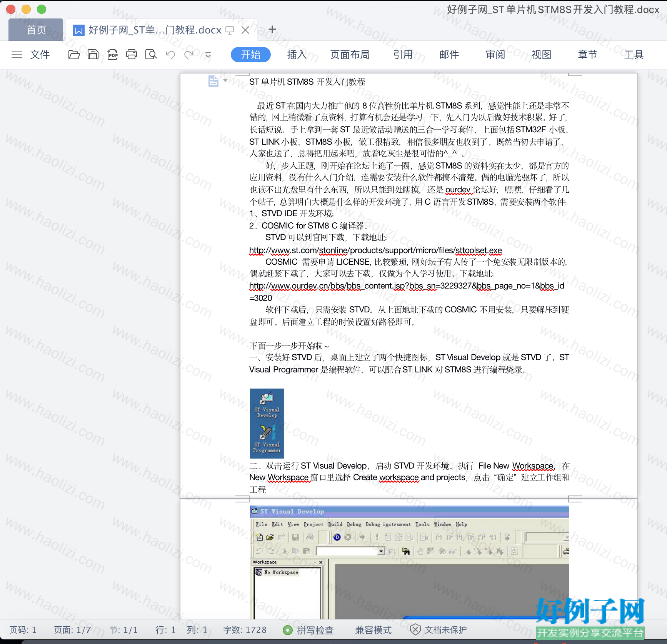Open the 插入 ribbon tab
Screen dimensions: 667x644
[x=297, y=55]
